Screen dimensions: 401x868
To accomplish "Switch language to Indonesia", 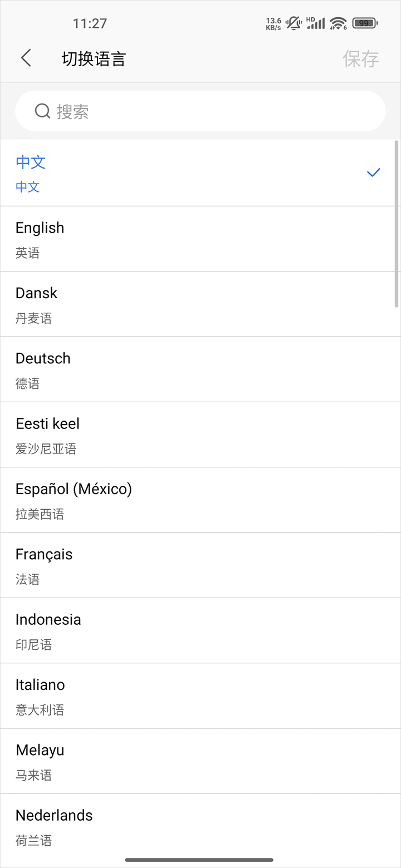I will coord(200,630).
